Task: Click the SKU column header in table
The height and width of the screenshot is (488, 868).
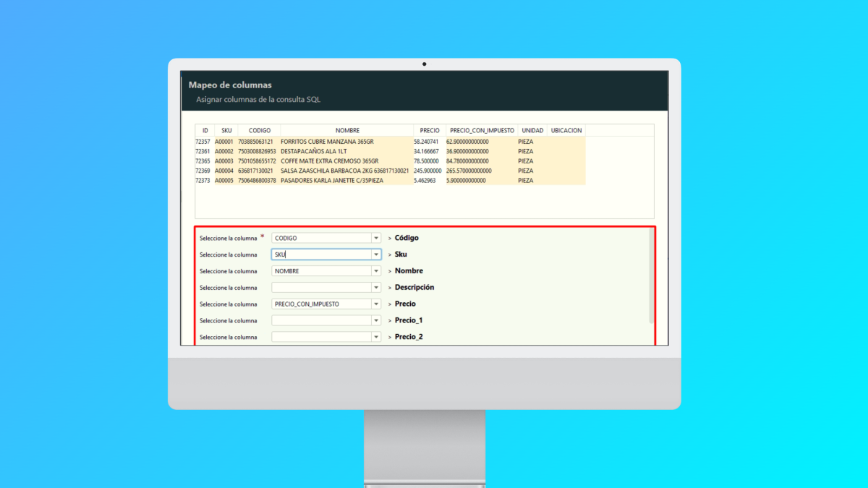Action: (226, 130)
